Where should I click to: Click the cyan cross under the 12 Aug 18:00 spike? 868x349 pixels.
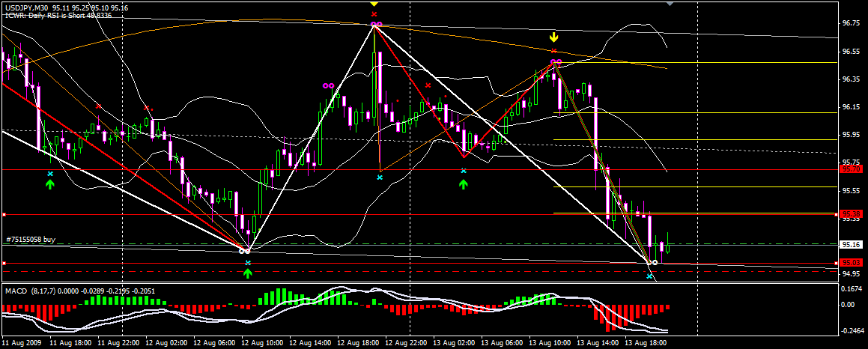click(x=380, y=177)
